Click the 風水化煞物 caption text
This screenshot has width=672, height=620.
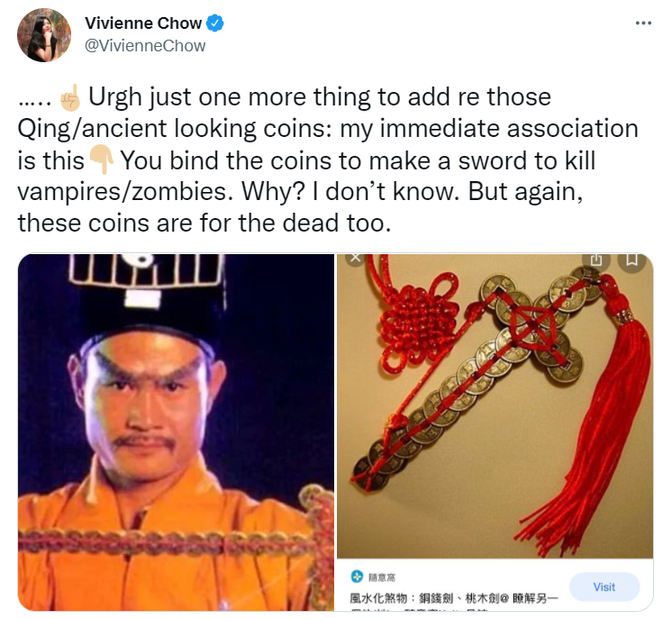pos(454,597)
